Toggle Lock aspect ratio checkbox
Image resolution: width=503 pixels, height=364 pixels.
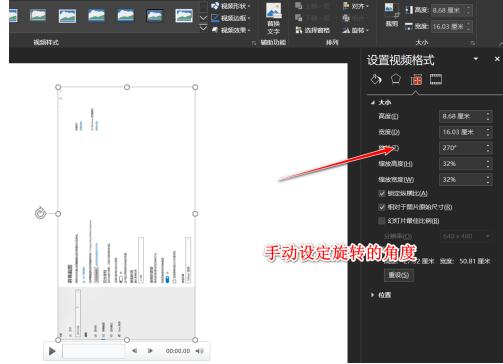point(382,193)
